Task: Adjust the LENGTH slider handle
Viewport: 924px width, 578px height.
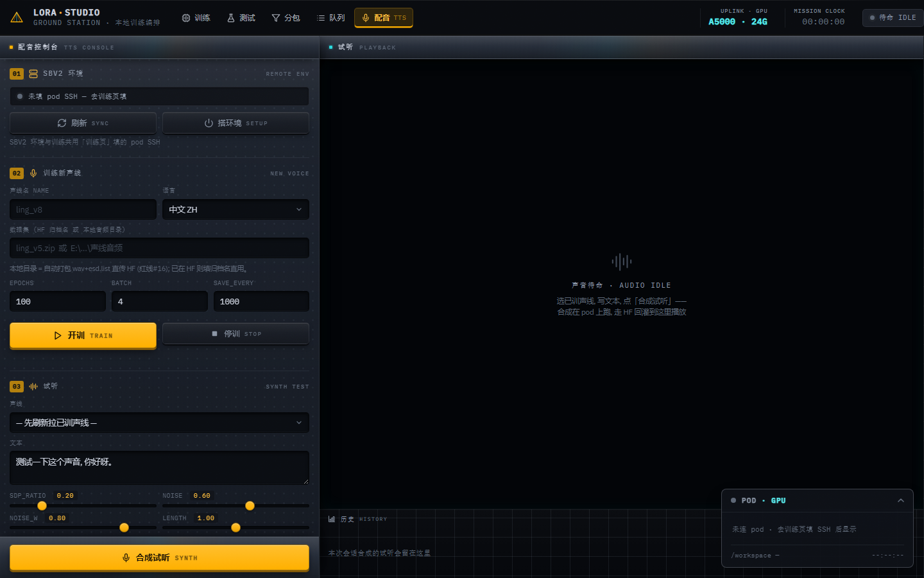Action: point(235,528)
